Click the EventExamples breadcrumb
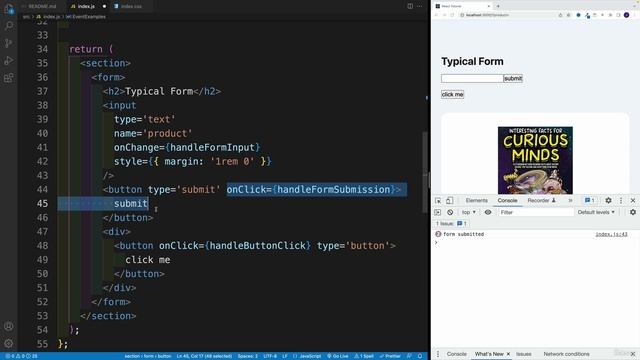Viewport: 640px width, 360px height. click(86, 17)
